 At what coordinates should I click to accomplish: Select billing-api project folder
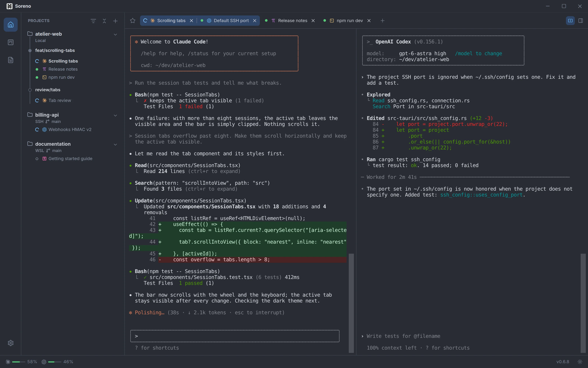tap(47, 115)
